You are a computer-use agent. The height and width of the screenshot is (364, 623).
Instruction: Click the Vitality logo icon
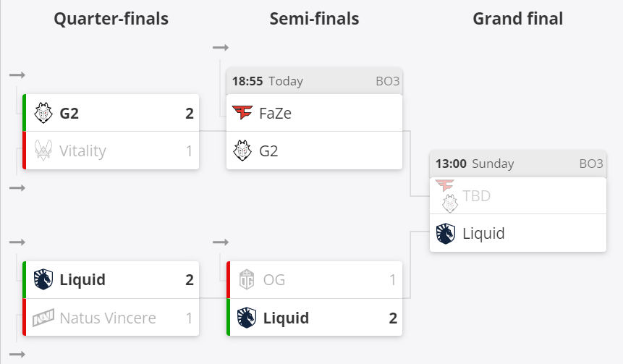click(x=44, y=151)
